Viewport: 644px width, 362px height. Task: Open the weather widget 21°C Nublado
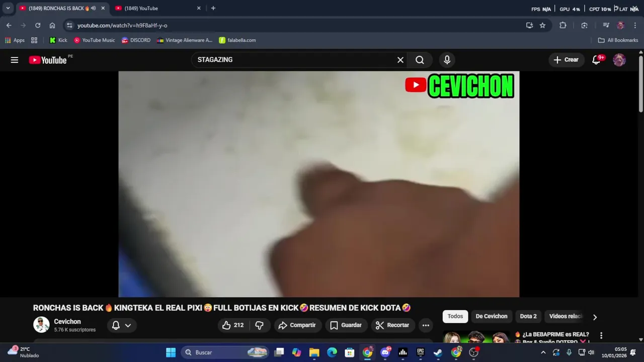point(24,352)
